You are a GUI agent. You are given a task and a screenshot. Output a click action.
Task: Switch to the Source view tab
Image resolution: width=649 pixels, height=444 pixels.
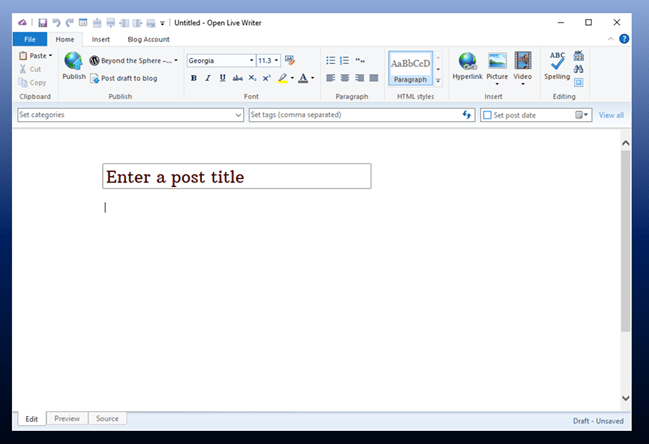(x=107, y=419)
